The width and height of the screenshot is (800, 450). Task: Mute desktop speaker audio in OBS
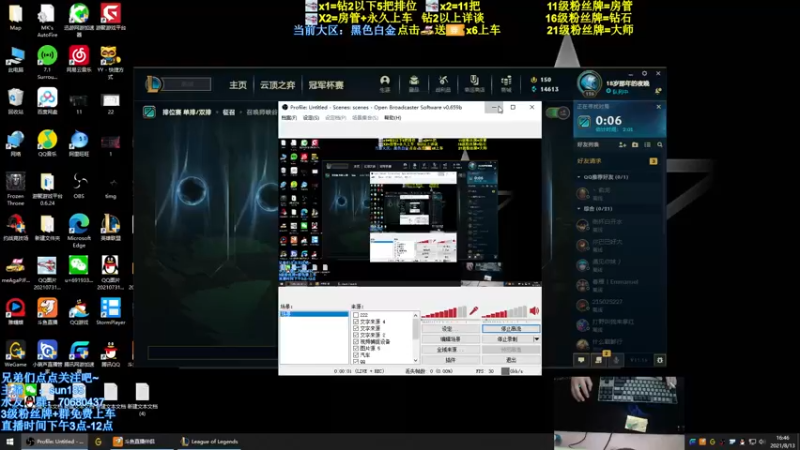(x=534, y=311)
